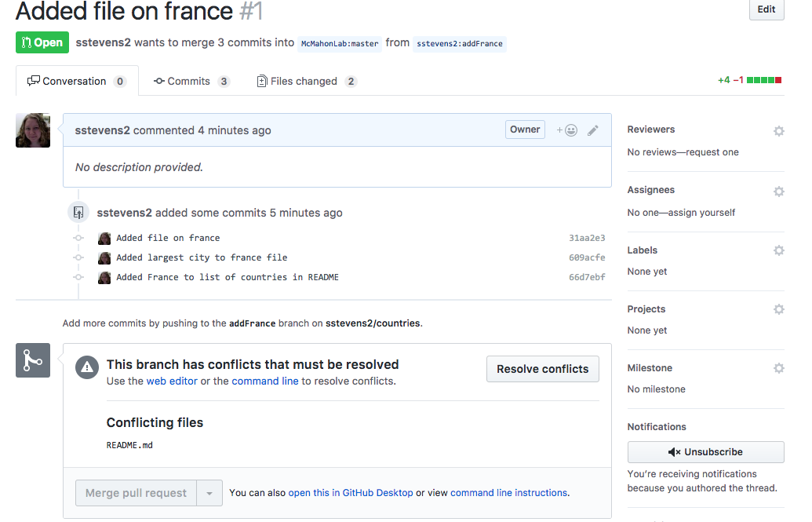812x522 pixels.
Task: Click the Edit title button
Action: (766, 9)
